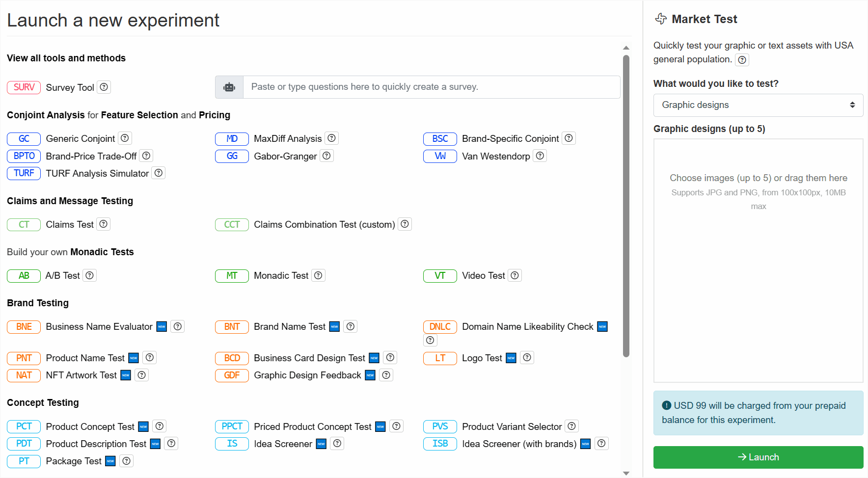The height and width of the screenshot is (478, 868).
Task: Show help for NFT Artwork Test
Action: [142, 375]
